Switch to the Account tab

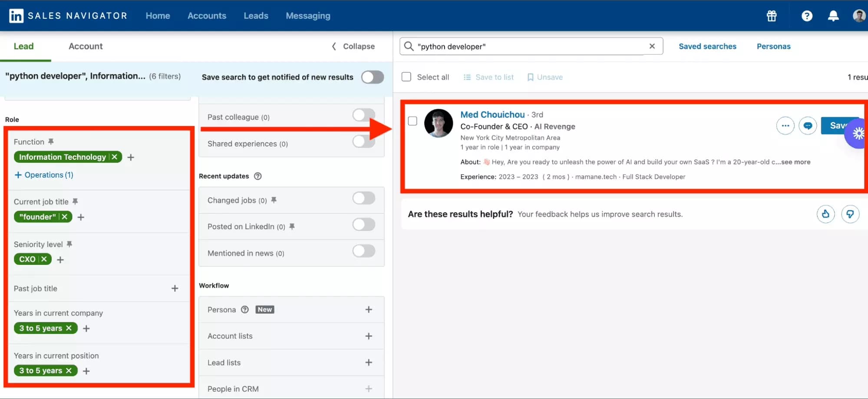pyautogui.click(x=85, y=46)
